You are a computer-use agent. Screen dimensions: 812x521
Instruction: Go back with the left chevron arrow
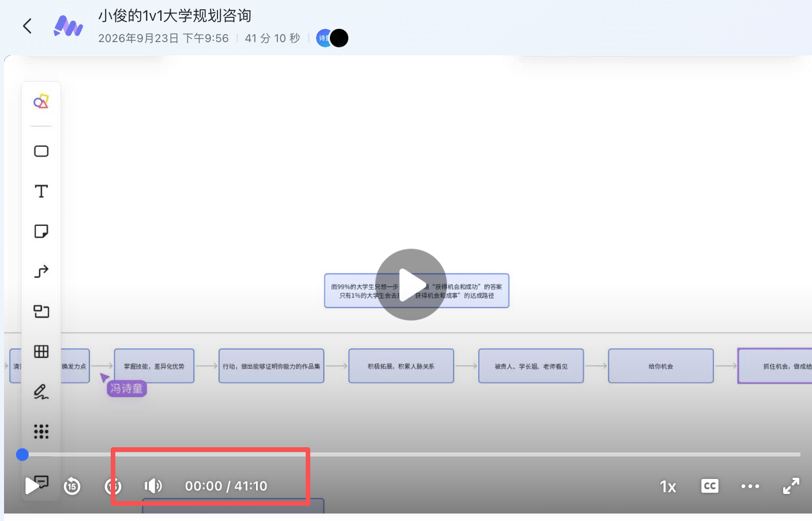[27, 26]
